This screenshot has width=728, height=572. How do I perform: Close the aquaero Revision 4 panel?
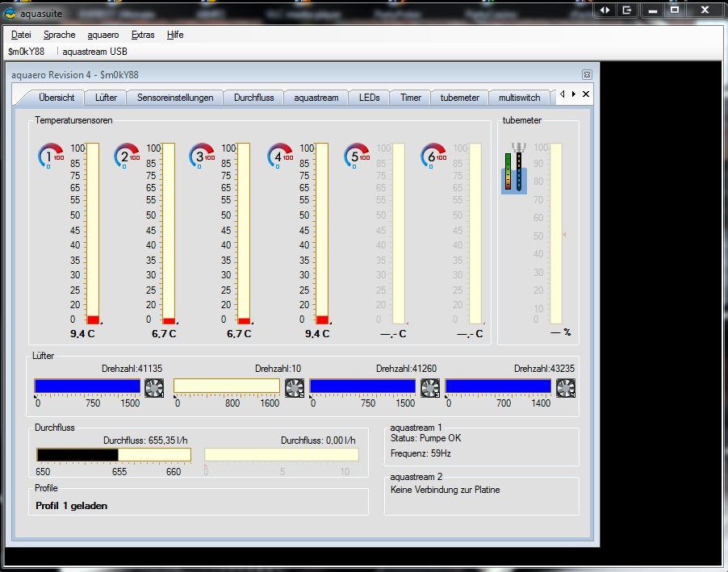587,75
